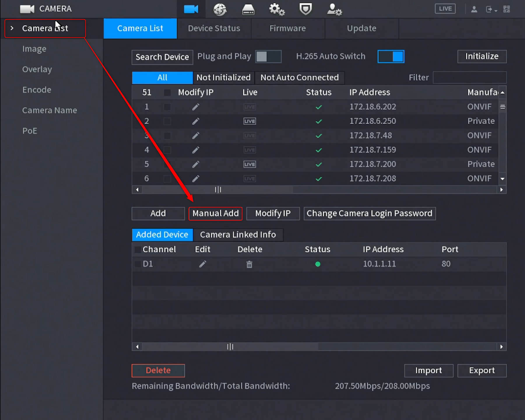
Task: Delete channel D1 with trash icon
Action: pyautogui.click(x=249, y=264)
